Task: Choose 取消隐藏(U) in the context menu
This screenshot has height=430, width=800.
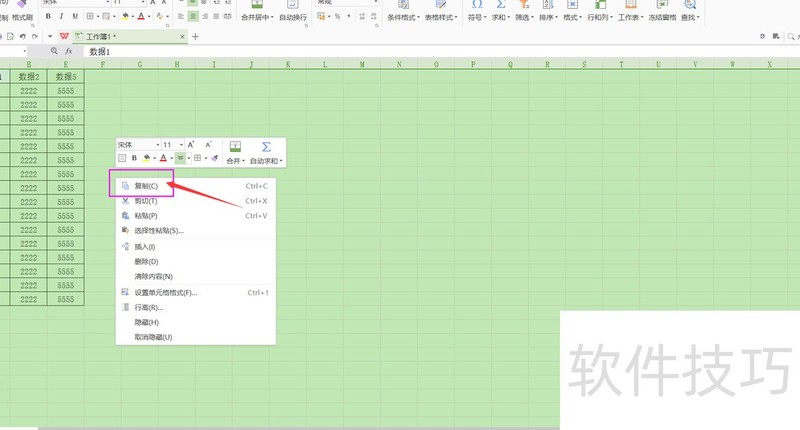Action: (195, 337)
